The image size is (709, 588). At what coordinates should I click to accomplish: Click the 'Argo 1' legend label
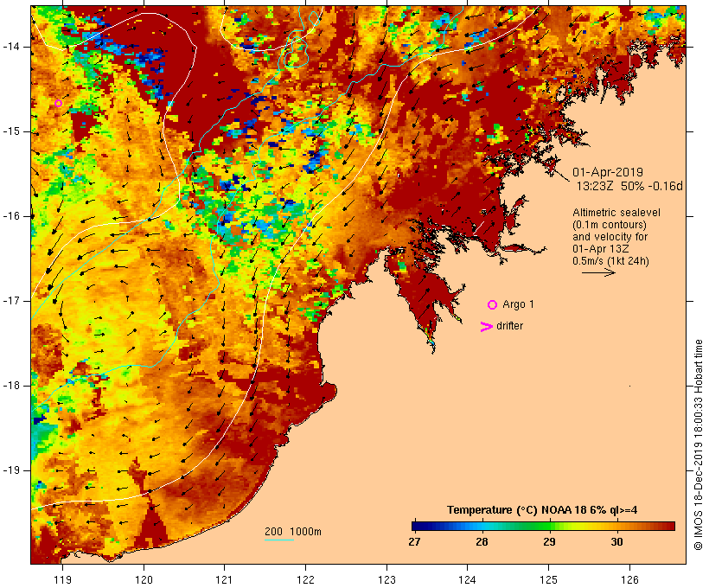click(x=518, y=304)
